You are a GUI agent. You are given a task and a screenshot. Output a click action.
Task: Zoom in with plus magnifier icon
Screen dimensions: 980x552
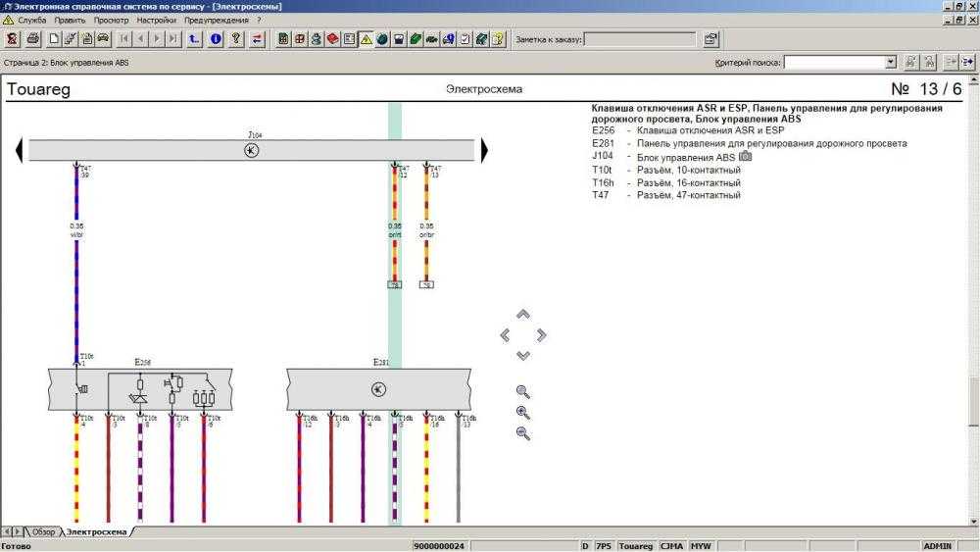click(x=523, y=413)
